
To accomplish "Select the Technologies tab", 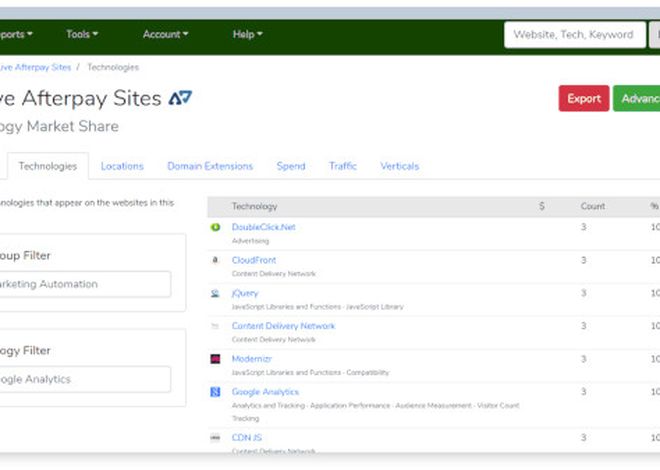I will click(x=48, y=166).
